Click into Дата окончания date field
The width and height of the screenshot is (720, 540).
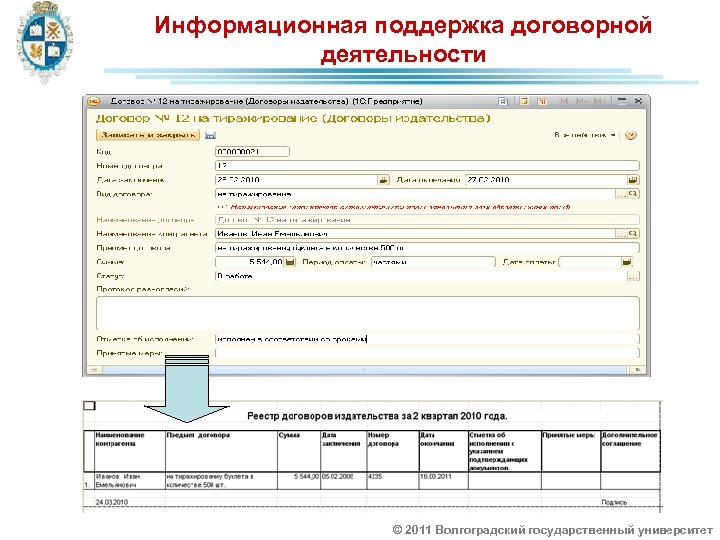tap(546, 180)
